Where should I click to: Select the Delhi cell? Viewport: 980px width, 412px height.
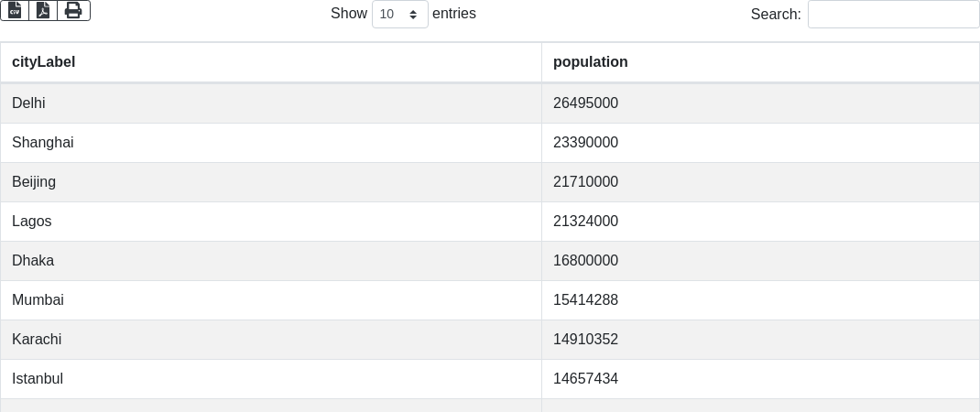[x=28, y=103]
